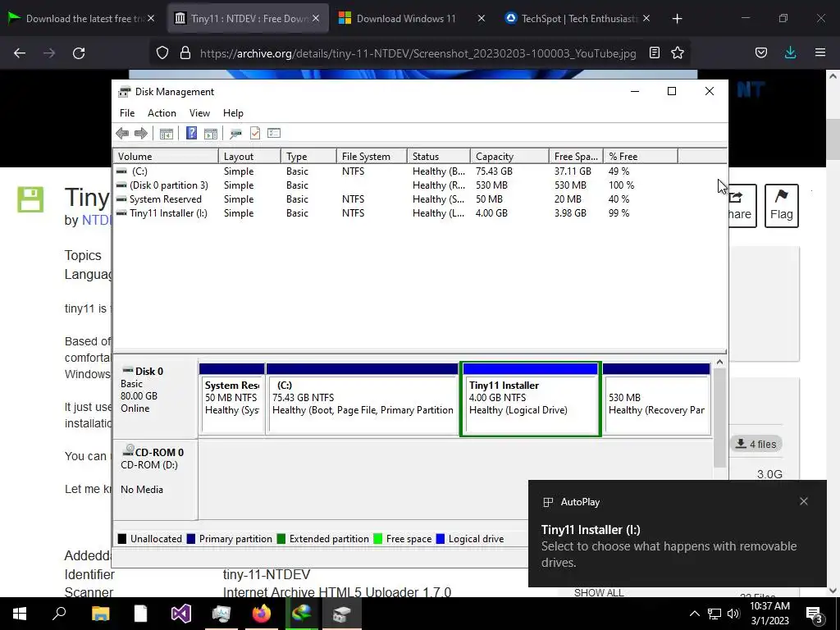Viewport: 840px width, 630px height.
Task: Toggle the Show/Hide Action Pane toolbar icon
Action: [x=211, y=134]
